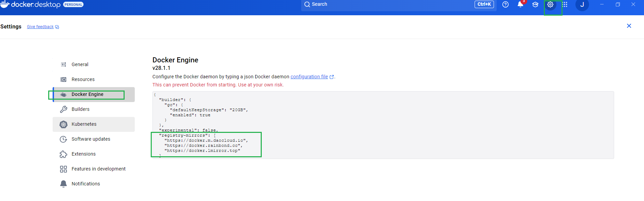Screen dimensions: 644x201
Task: Click the Notifications bell icon in sidebar
Action: click(63, 184)
